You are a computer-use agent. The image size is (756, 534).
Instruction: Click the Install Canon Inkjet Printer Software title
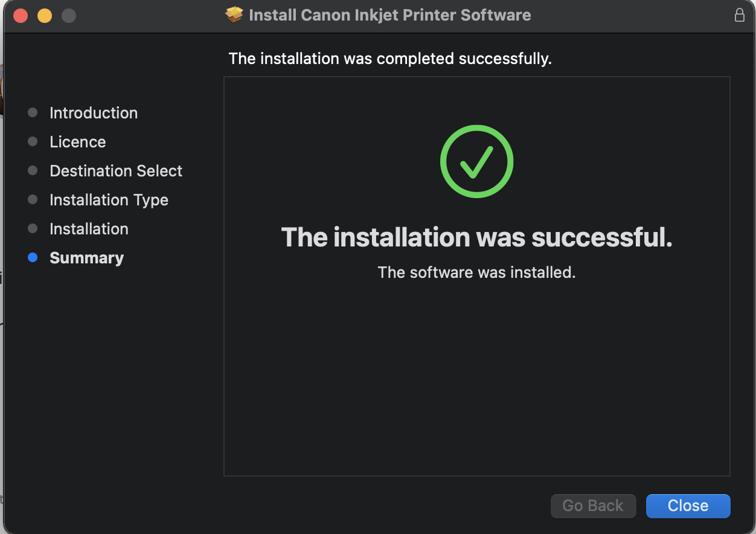[x=389, y=15]
